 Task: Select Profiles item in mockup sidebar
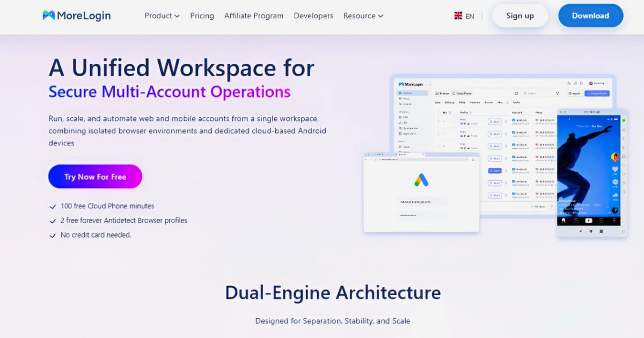tap(412, 93)
